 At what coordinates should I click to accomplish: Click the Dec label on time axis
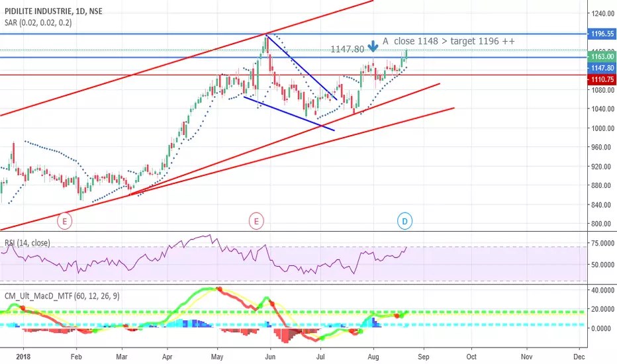pos(579,357)
